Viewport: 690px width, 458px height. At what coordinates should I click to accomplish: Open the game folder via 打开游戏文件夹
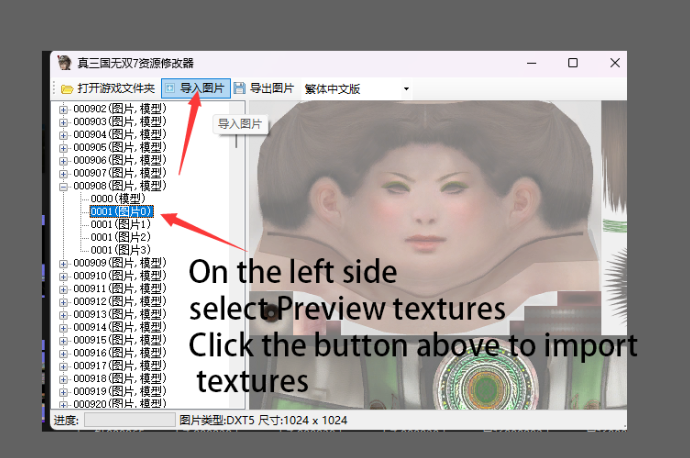coord(108,88)
